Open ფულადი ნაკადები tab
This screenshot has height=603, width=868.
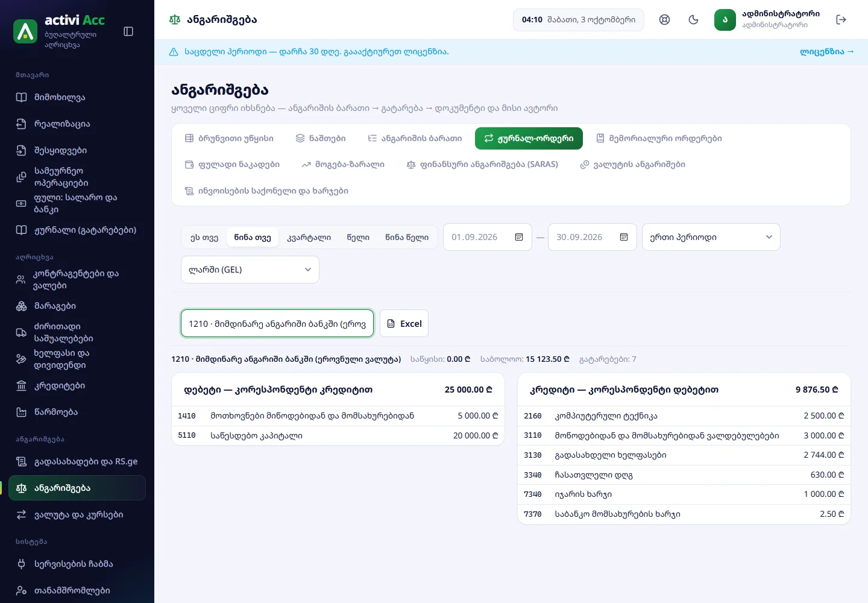[x=232, y=164]
